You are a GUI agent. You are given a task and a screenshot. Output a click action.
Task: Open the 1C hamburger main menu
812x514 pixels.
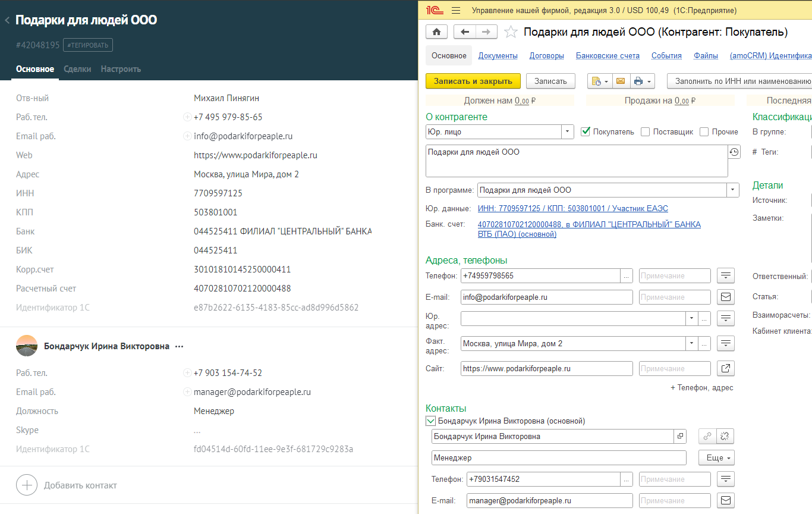tap(456, 10)
